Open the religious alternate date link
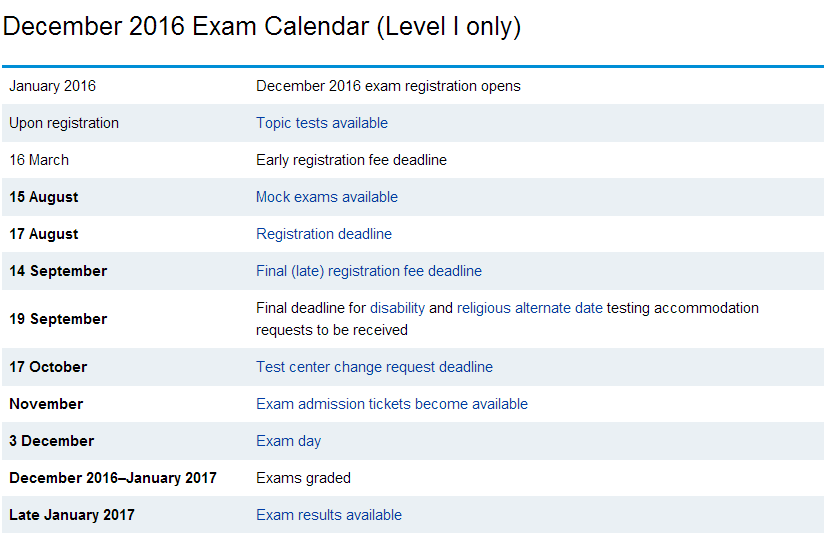The image size is (827, 535). point(529,308)
